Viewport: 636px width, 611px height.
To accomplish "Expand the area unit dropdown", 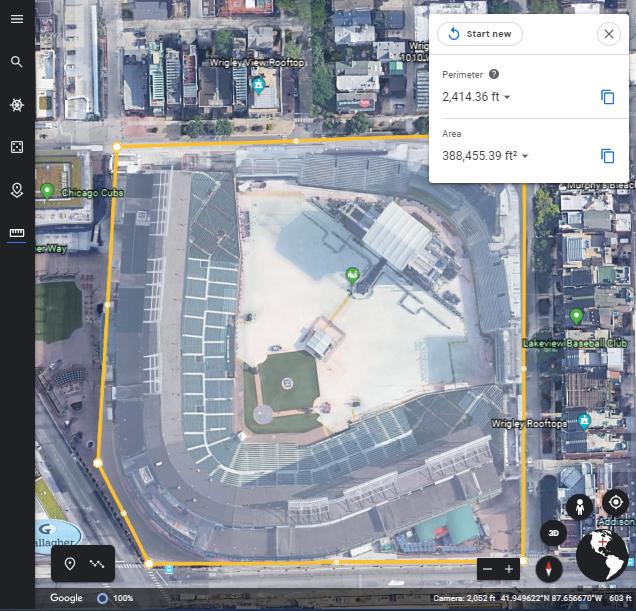I will (525, 156).
